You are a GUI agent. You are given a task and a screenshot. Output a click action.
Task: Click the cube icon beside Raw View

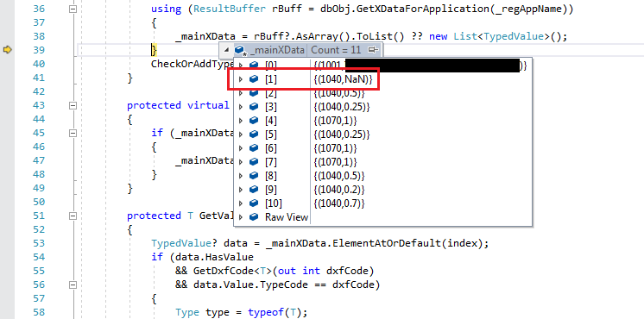[254, 217]
